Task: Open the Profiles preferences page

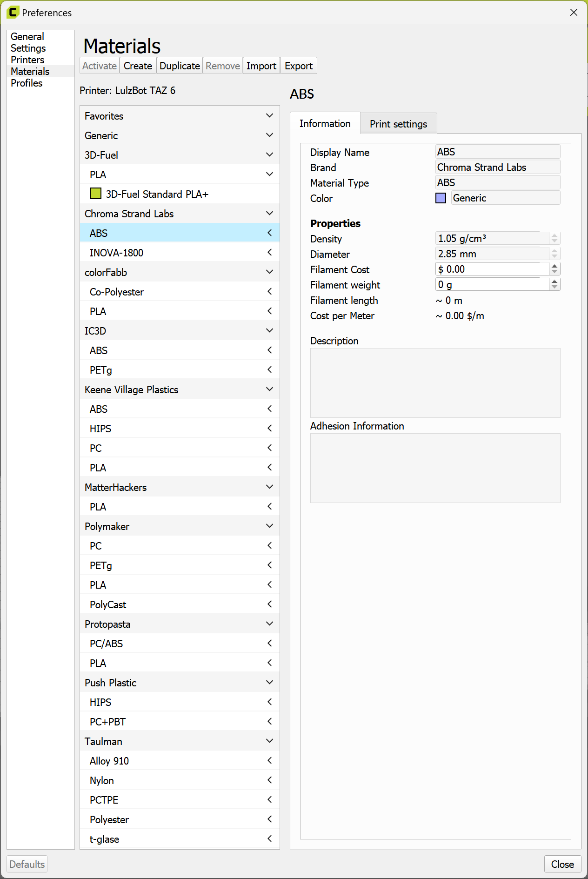Action: (x=27, y=83)
